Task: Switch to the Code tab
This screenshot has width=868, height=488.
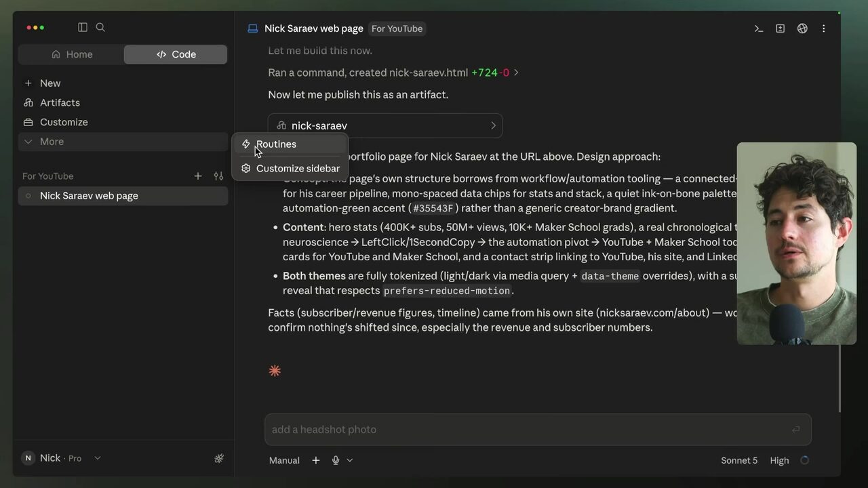Action: click(x=176, y=54)
